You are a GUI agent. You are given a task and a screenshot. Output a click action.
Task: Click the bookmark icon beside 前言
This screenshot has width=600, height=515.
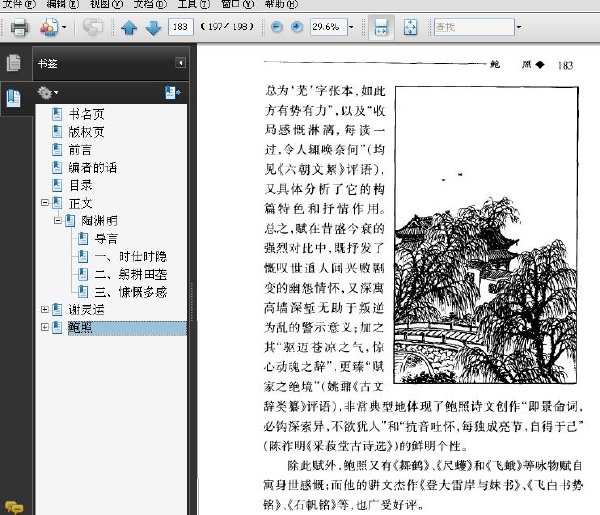pyautogui.click(x=57, y=150)
